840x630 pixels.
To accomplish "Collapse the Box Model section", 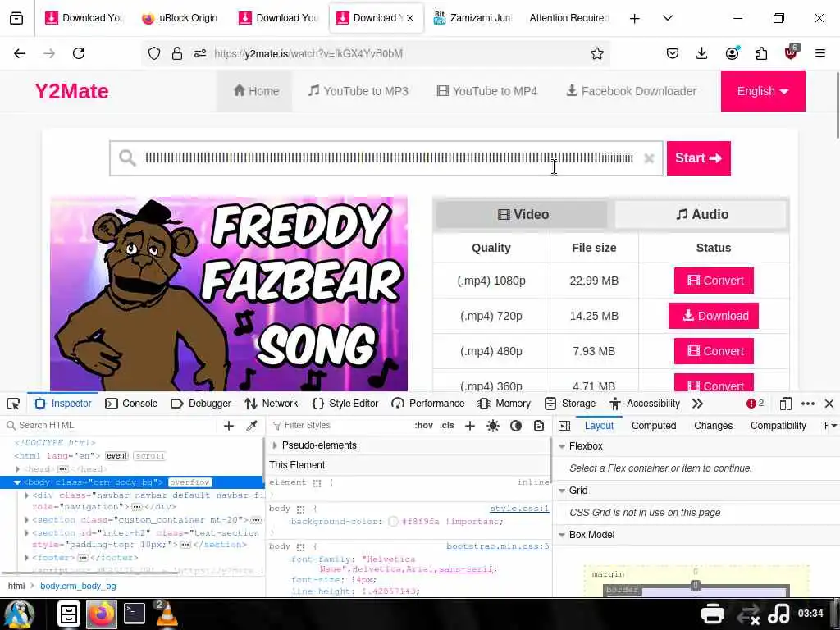I will coord(562,535).
